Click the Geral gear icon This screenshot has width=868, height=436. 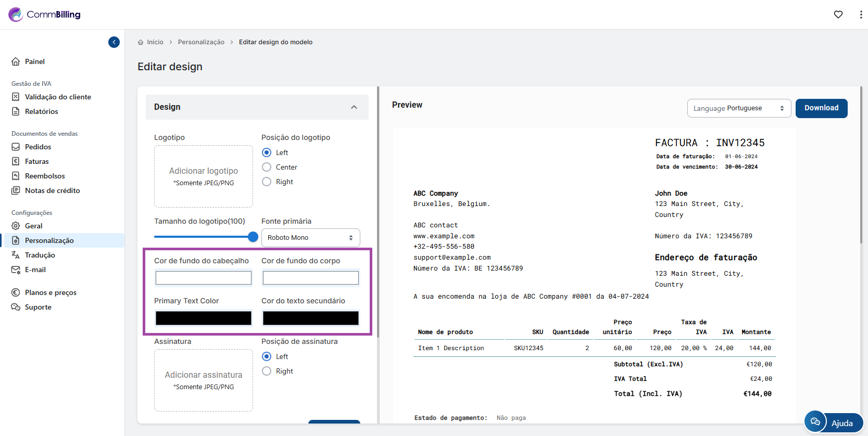(16, 226)
